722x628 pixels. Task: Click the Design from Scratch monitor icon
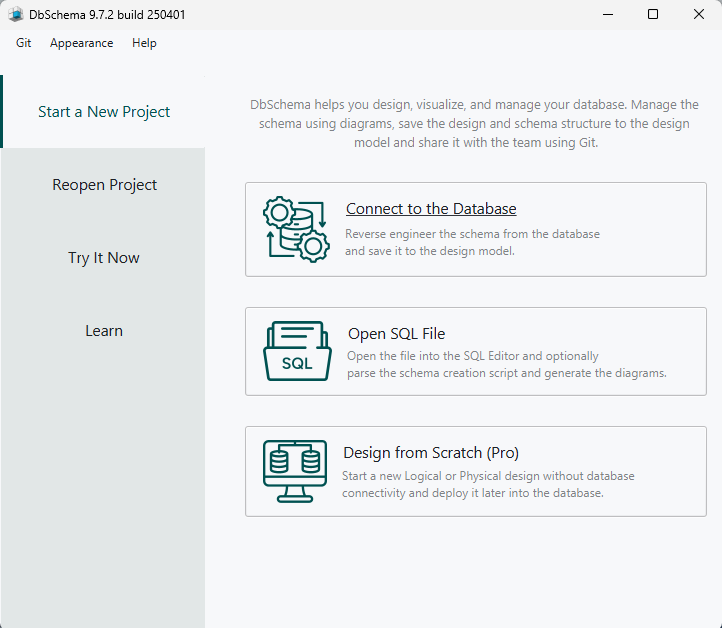295,471
